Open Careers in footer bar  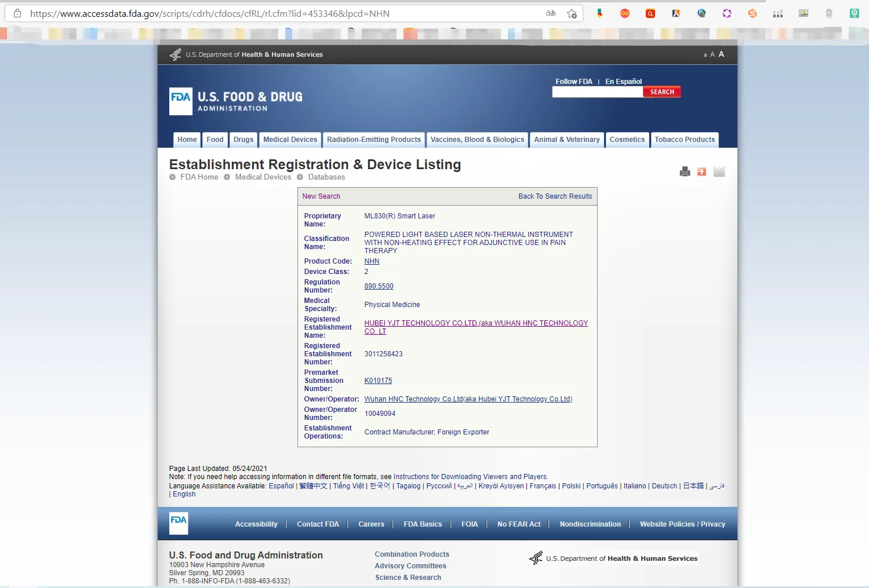click(371, 524)
